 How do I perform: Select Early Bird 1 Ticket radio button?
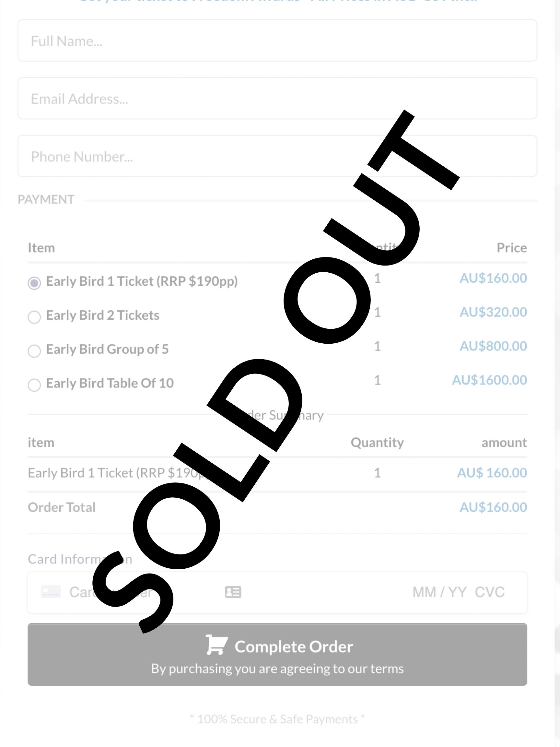click(x=34, y=283)
